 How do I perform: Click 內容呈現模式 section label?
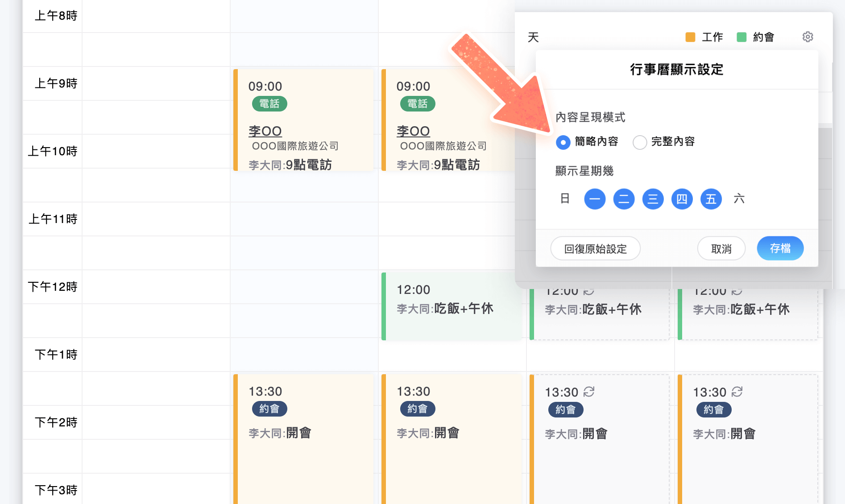point(590,117)
